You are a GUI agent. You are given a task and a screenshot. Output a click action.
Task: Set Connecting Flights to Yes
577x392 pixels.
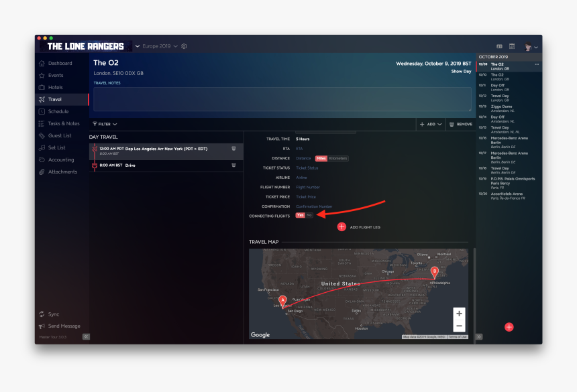pyautogui.click(x=300, y=215)
